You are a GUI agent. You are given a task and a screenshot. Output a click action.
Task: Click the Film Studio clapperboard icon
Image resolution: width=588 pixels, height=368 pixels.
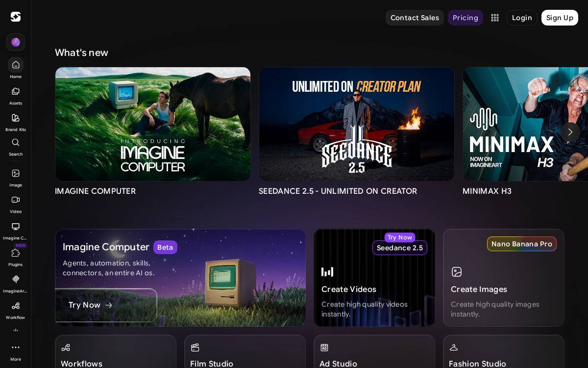pyautogui.click(x=195, y=347)
